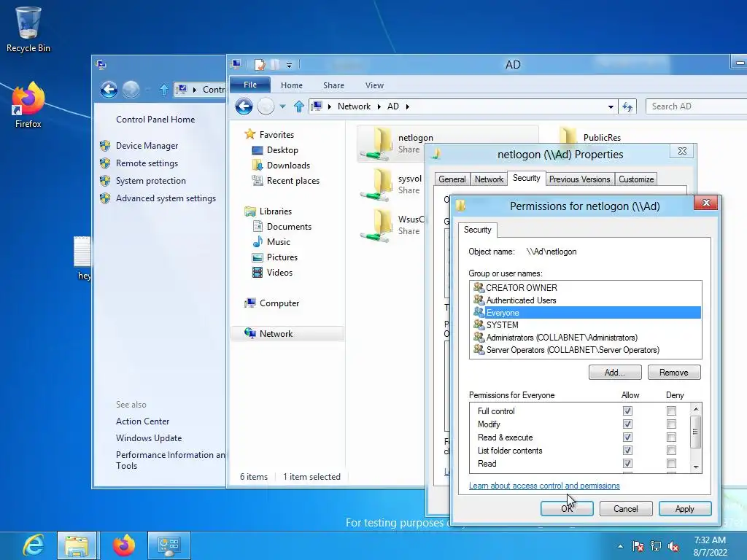Uncheck Allow for List folder contents
747x560 pixels.
click(x=627, y=450)
